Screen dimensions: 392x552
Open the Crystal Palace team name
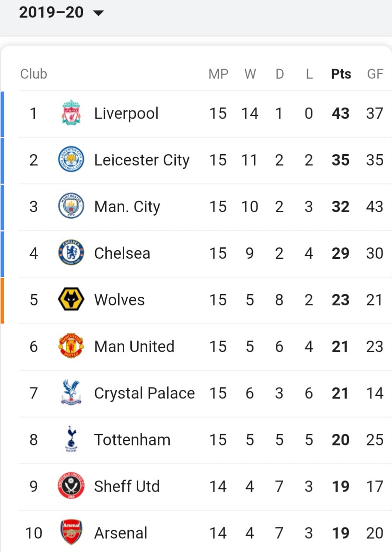click(144, 393)
